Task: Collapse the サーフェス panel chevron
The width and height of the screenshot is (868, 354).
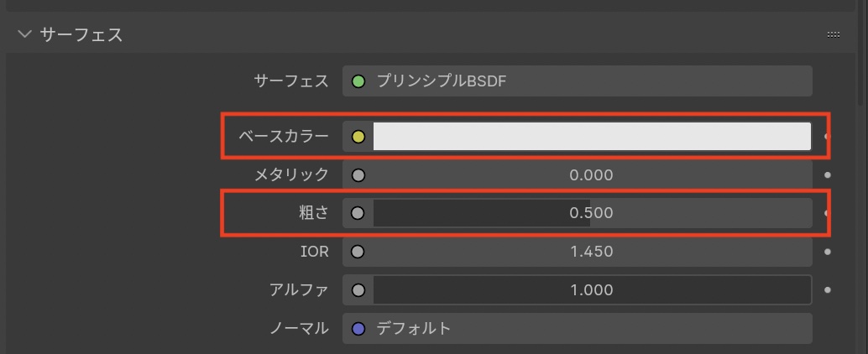Action: [24, 34]
